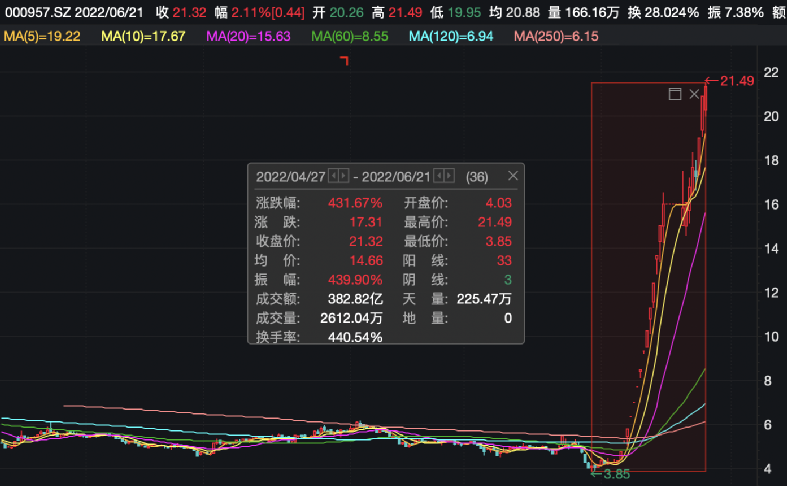Click start date next-day arrow
This screenshot has width=787, height=486.
tap(345, 176)
